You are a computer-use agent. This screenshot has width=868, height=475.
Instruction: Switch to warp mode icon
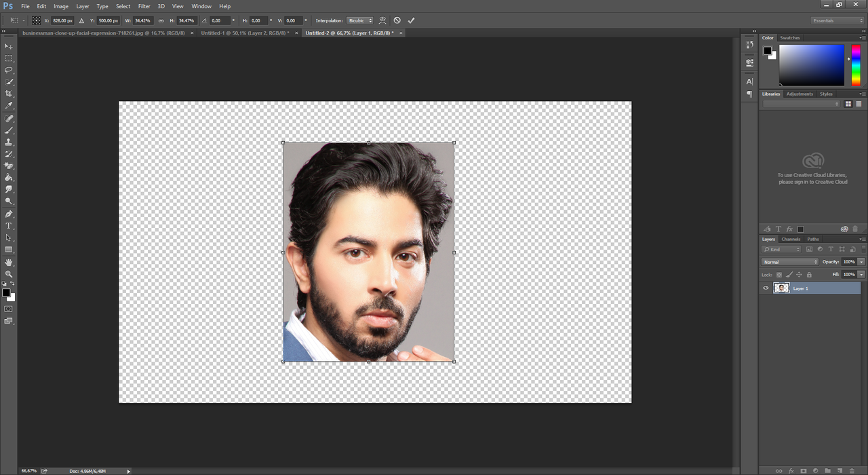click(x=382, y=21)
